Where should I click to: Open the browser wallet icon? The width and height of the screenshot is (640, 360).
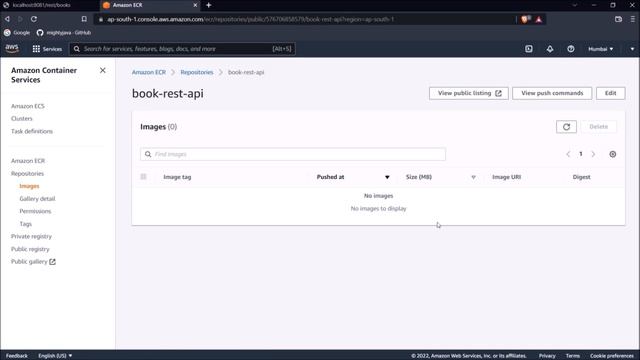618,19
